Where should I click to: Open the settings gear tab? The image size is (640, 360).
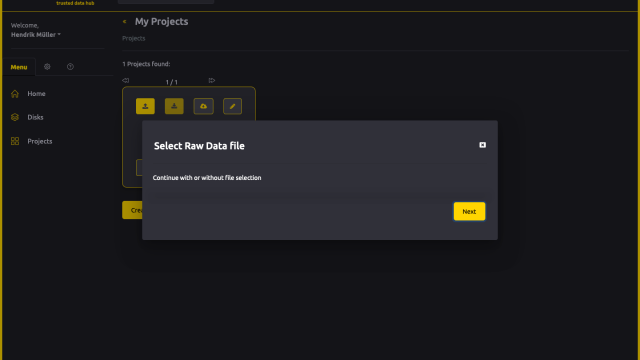pos(47,67)
